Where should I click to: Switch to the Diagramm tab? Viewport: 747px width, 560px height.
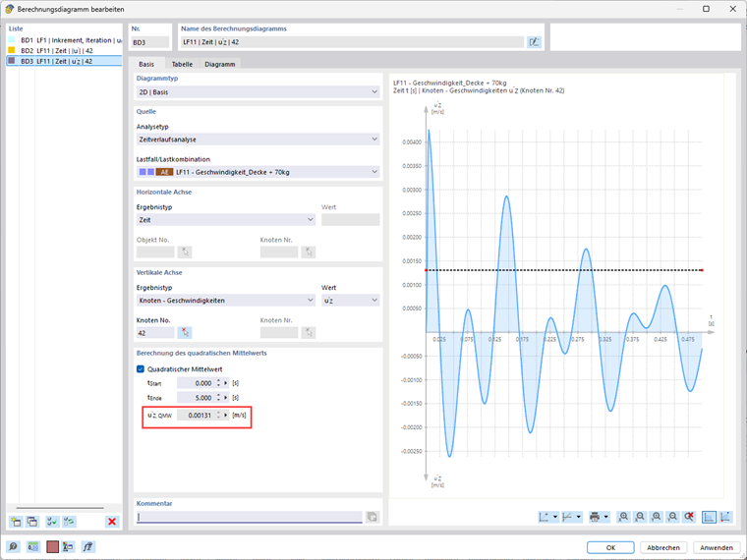pyautogui.click(x=219, y=64)
